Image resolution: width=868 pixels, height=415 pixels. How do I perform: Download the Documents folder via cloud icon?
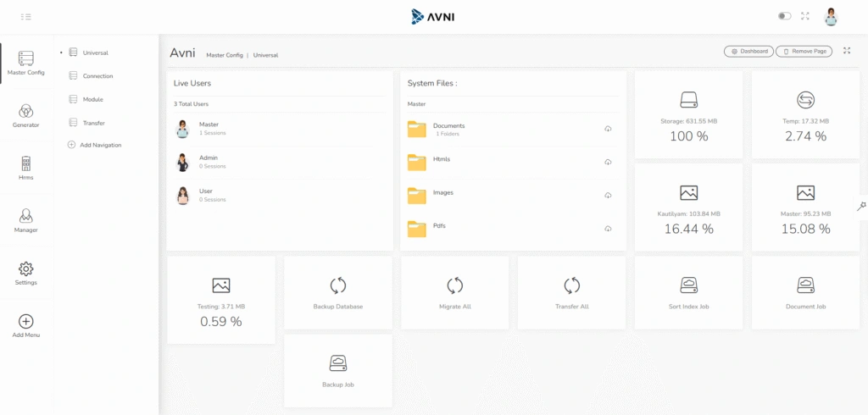pos(608,129)
